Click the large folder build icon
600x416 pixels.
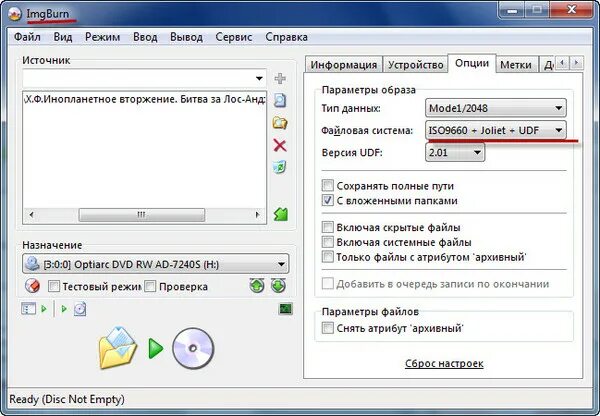[118, 348]
